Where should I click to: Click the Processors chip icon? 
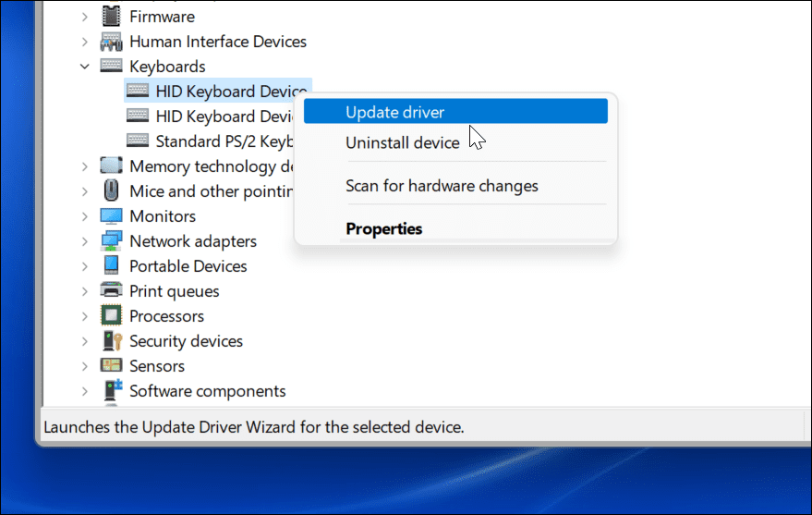111,316
